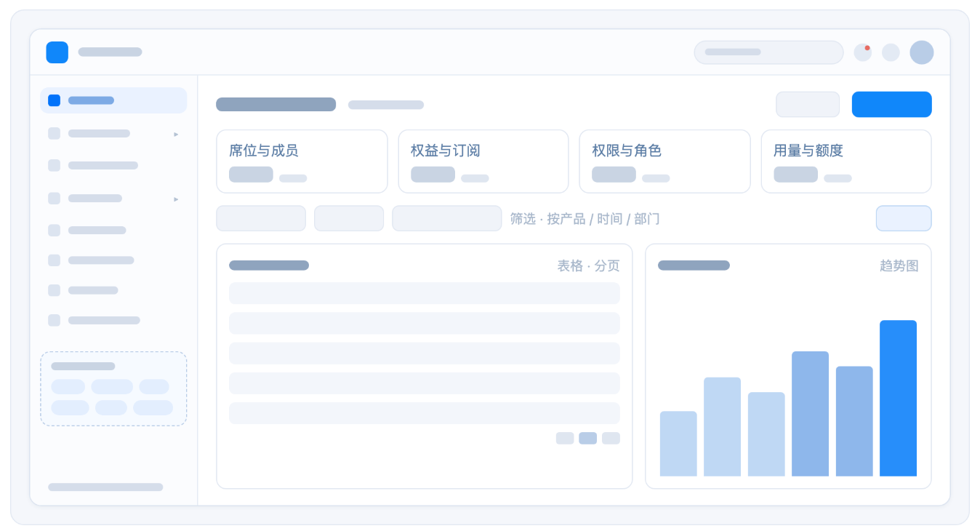Click the solid blue primary button in the page header
980x531 pixels.
click(x=891, y=104)
